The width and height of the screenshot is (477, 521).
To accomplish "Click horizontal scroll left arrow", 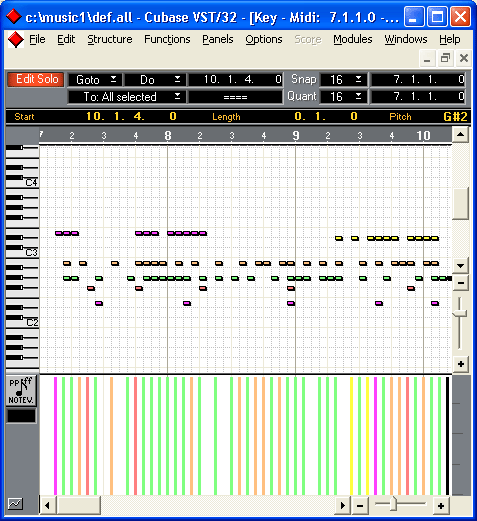I will click(x=47, y=505).
